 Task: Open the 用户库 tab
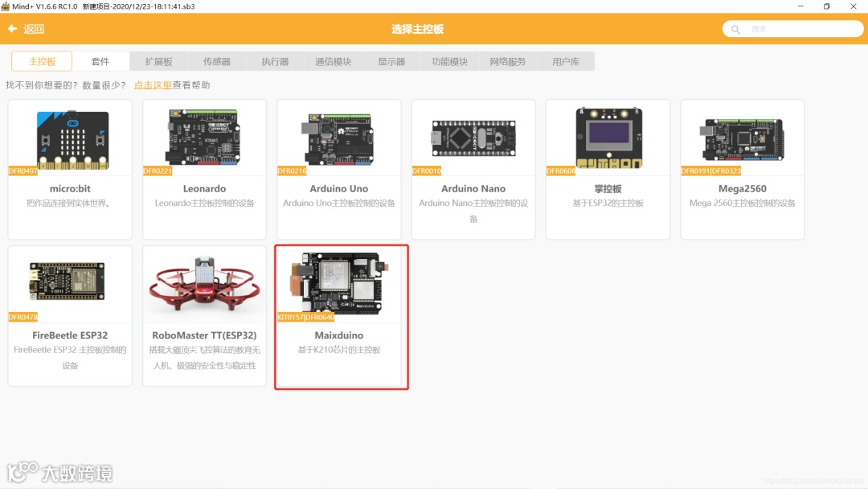566,61
